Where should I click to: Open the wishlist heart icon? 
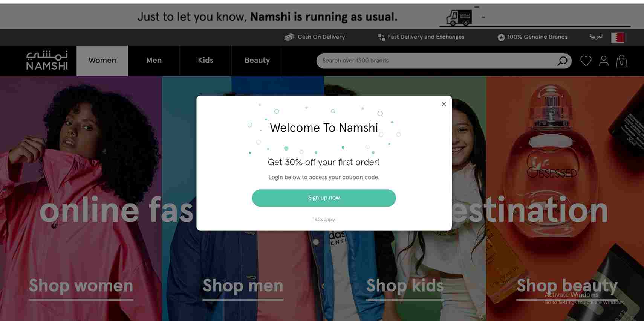(x=586, y=61)
